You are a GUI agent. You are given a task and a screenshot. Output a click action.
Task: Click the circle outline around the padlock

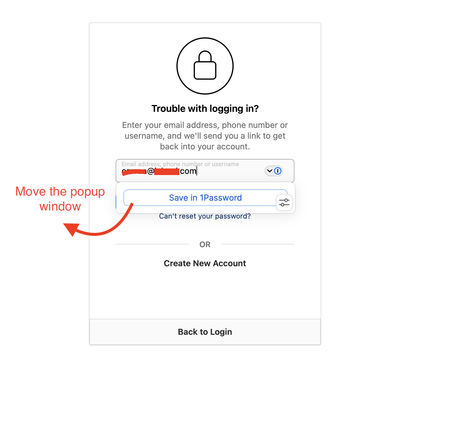[205, 66]
